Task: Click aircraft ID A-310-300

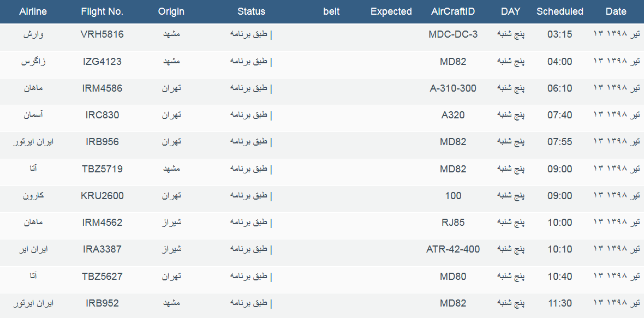Action: pyautogui.click(x=453, y=88)
